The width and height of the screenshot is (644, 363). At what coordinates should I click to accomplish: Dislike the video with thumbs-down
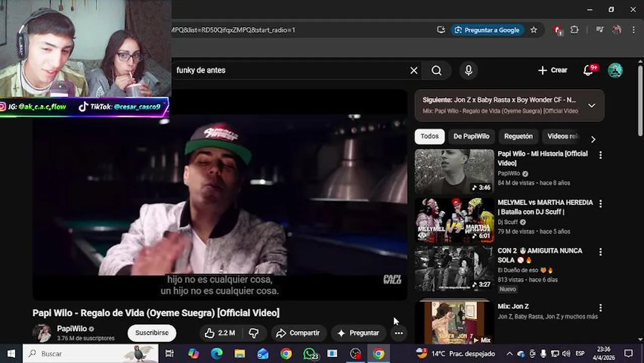(x=253, y=333)
